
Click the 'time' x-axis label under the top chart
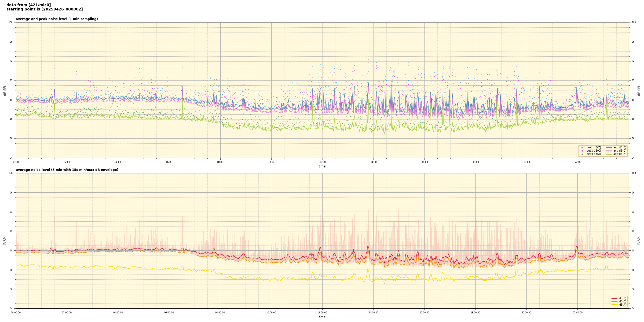click(x=322, y=166)
